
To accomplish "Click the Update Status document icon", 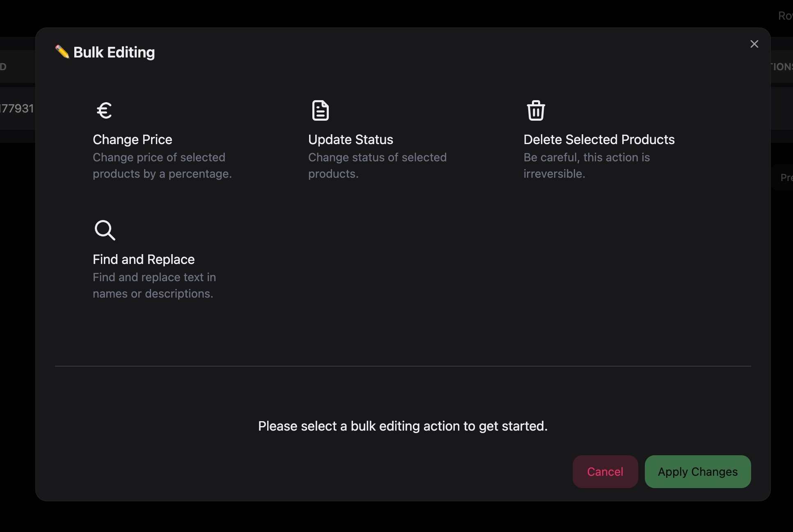I will pos(320,110).
